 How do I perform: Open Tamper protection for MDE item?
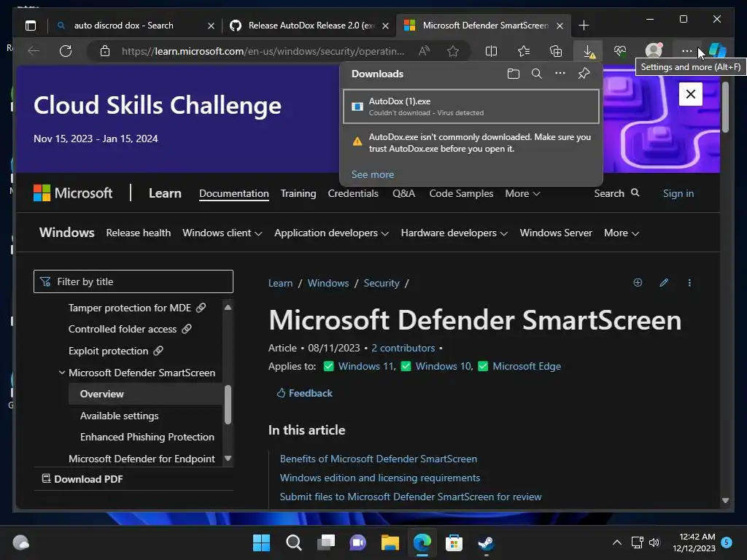point(136,308)
